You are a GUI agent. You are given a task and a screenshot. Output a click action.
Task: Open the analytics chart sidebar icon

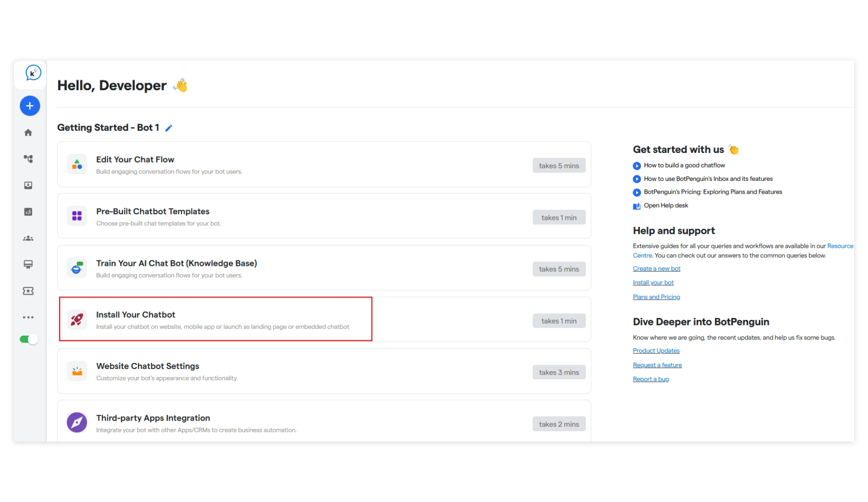point(28,212)
